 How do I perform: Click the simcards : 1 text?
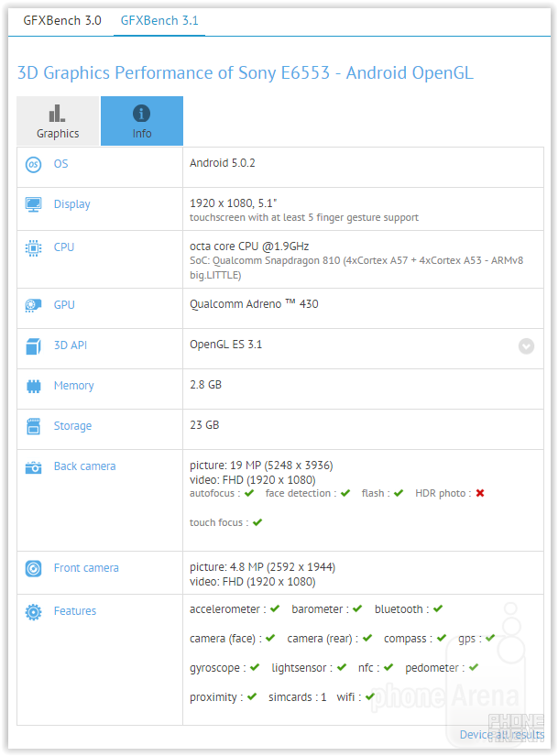pyautogui.click(x=298, y=697)
